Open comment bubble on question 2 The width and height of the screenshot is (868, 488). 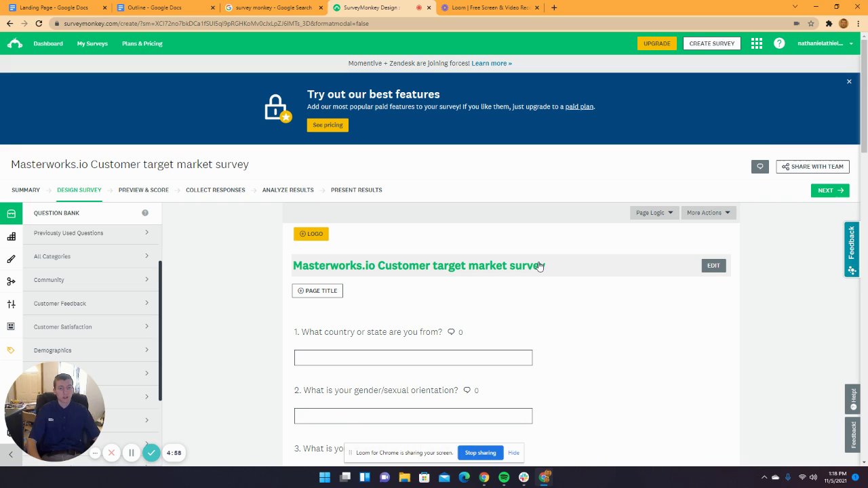point(467,390)
